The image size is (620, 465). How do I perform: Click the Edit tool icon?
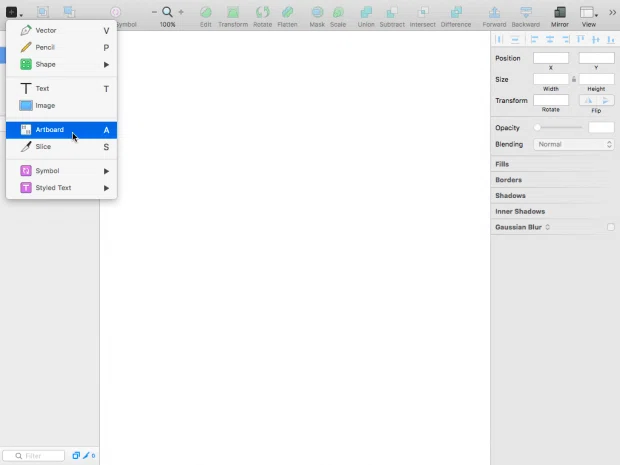[x=206, y=12]
